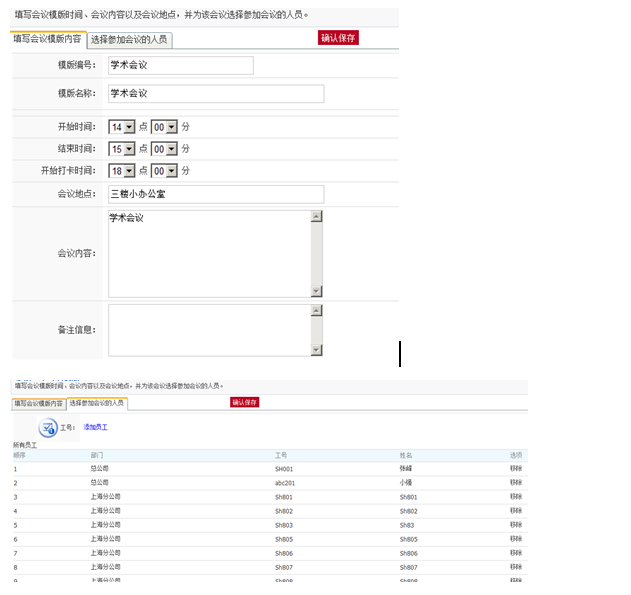Click the down arrow of 会议内容 scrollbar
631x595 pixels.
tap(317, 291)
